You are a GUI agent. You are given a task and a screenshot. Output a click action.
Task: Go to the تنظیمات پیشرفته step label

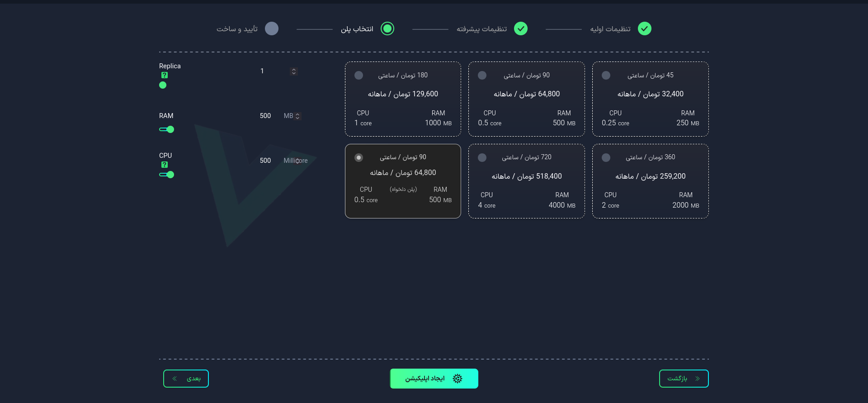coord(481,29)
